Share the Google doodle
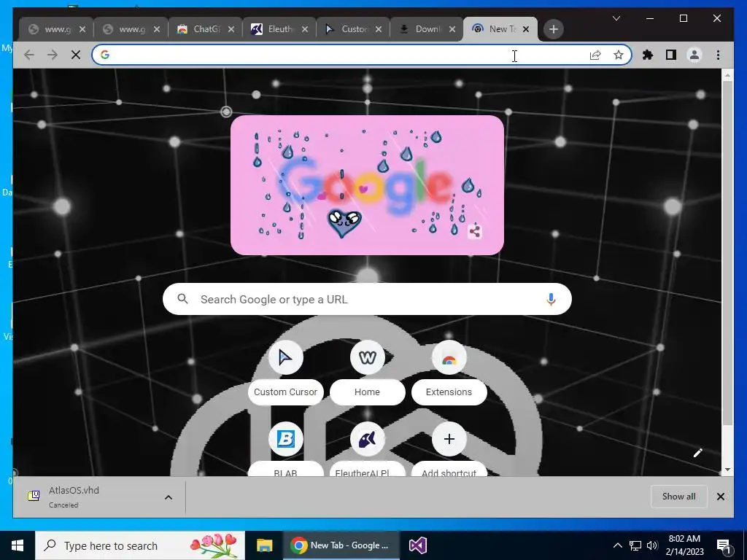 click(474, 232)
